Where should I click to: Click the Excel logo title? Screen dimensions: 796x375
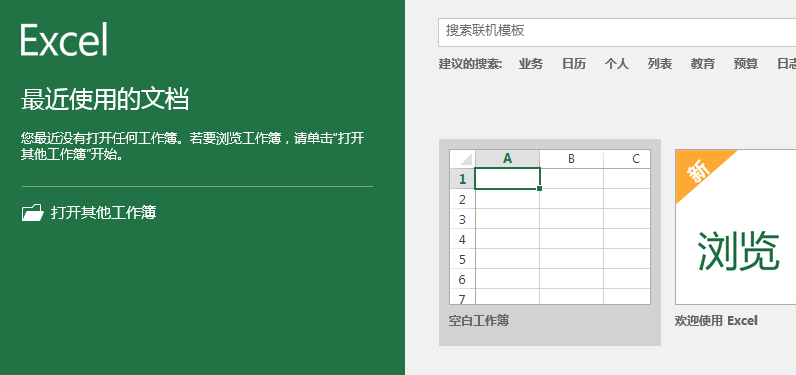click(64, 40)
